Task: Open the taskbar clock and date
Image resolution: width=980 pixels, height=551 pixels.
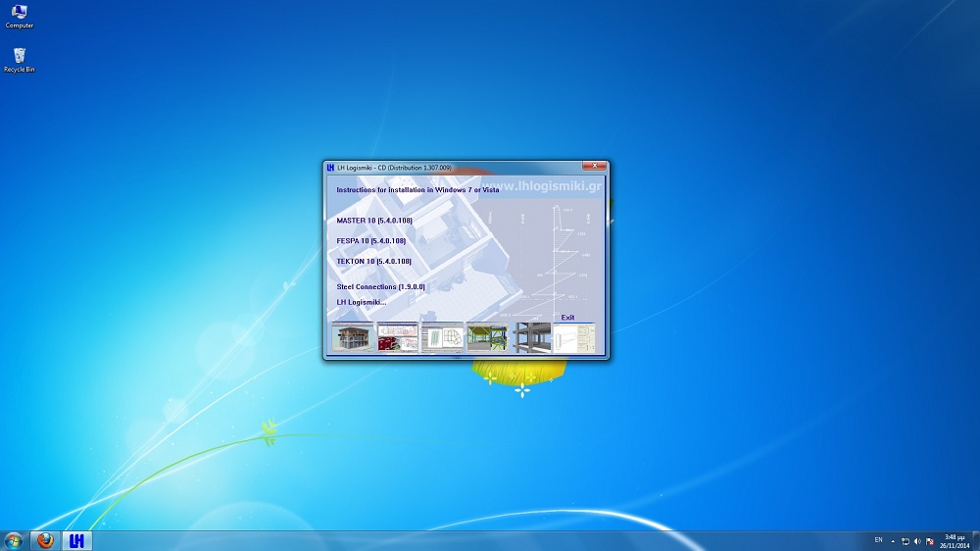Action: tap(955, 541)
